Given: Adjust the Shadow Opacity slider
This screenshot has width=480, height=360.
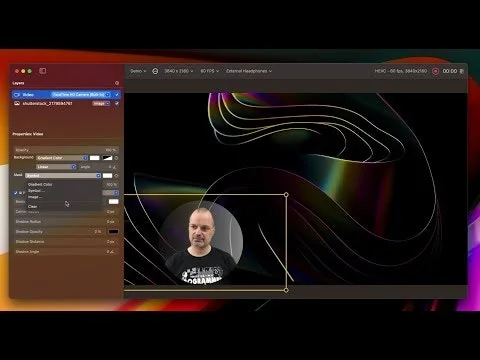Looking at the screenshot, I should (59, 231).
